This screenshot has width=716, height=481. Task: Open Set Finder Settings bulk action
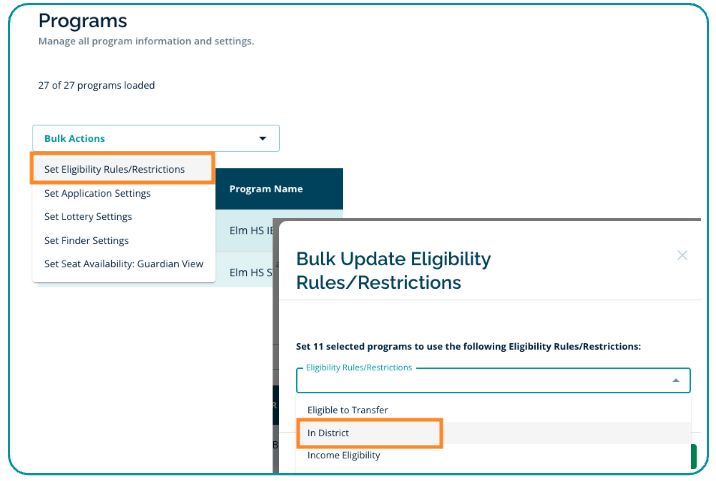click(86, 241)
